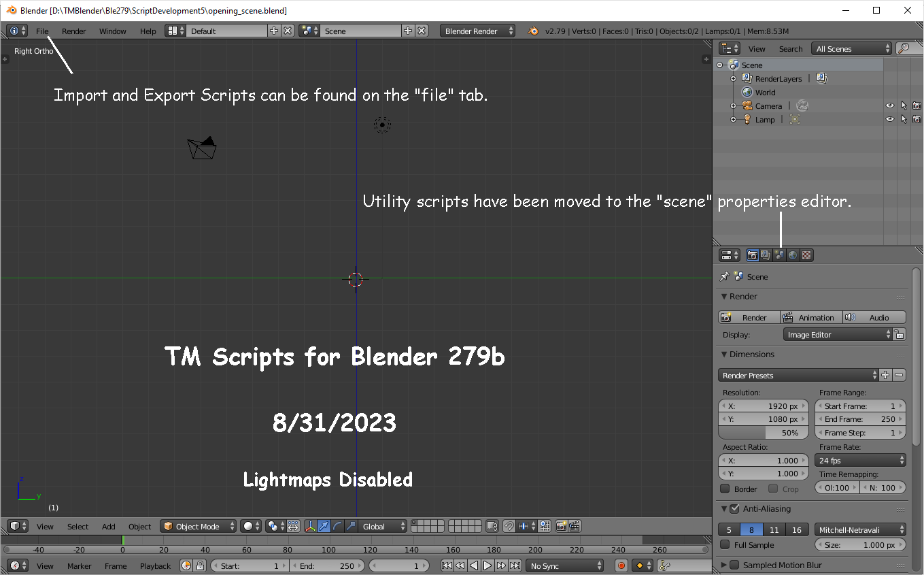This screenshot has height=575, width=924.
Task: Click the Render button in Scene properties
Action: pyautogui.click(x=749, y=317)
